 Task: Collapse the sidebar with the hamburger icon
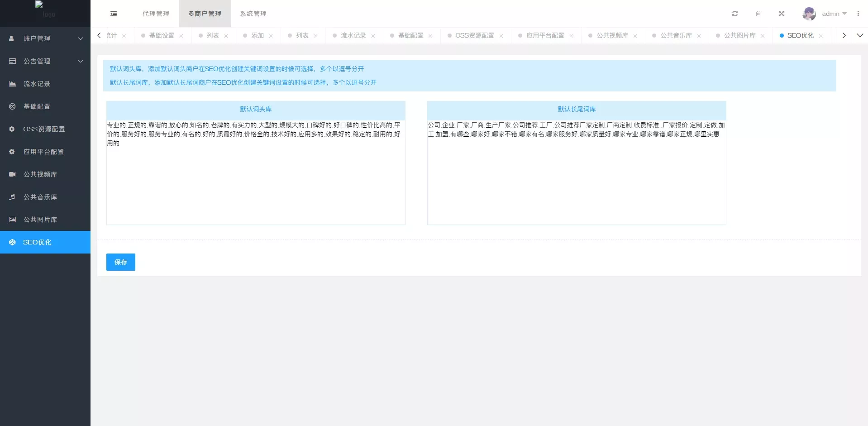pyautogui.click(x=114, y=14)
